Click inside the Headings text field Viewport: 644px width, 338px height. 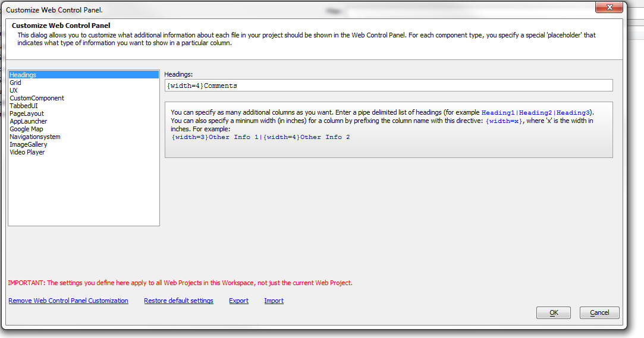click(x=388, y=86)
